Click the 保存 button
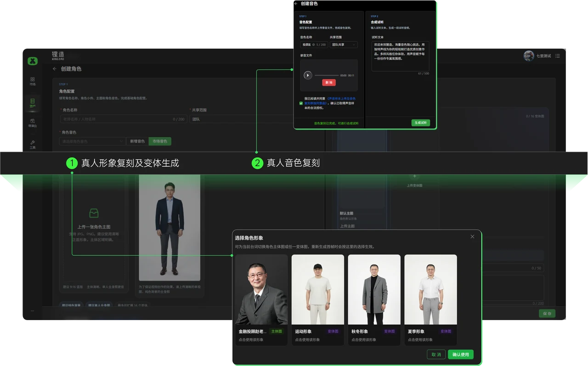The image size is (588, 366). point(547,313)
